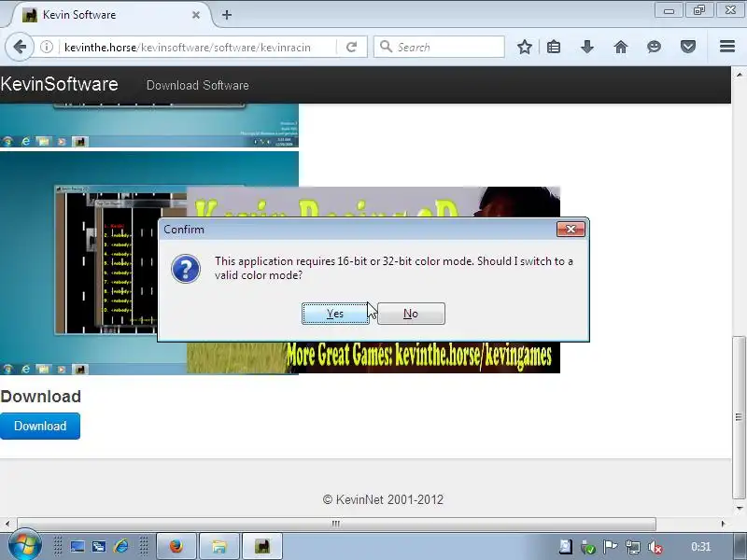Viewport: 747px width, 560px height.
Task: Open Firefox hamburger menu
Action: pos(727,47)
